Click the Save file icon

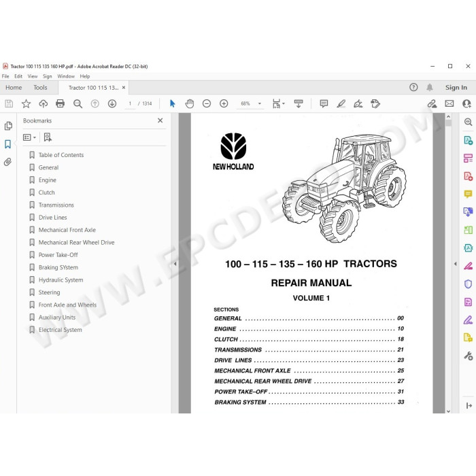tap(9, 104)
